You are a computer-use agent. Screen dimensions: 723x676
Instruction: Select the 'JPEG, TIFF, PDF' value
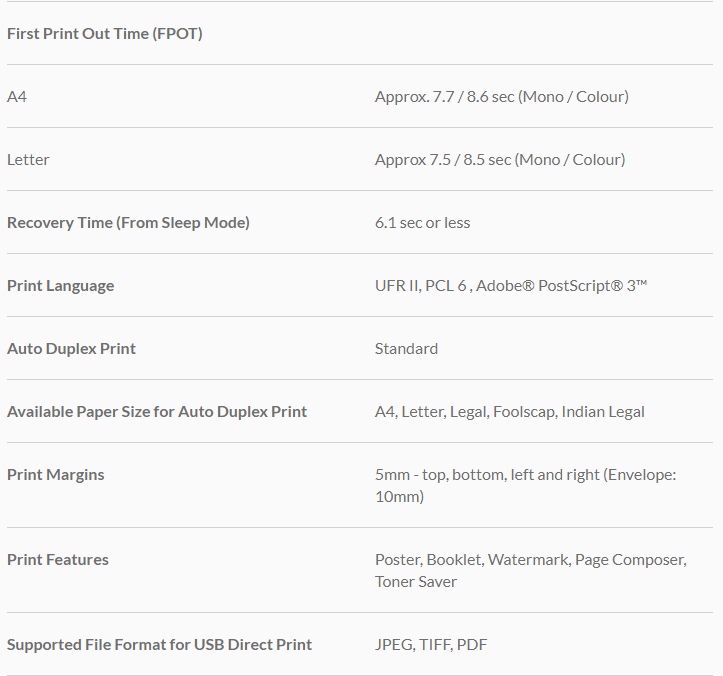click(x=431, y=645)
